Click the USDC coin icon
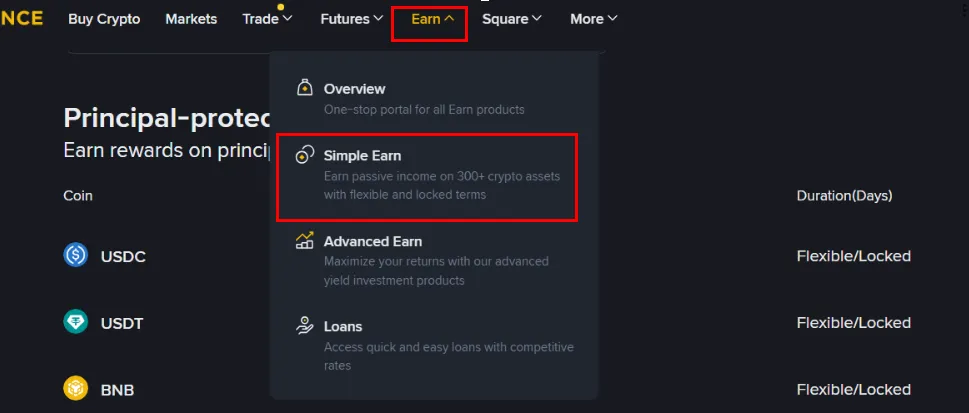The width and height of the screenshot is (969, 413). tap(76, 256)
